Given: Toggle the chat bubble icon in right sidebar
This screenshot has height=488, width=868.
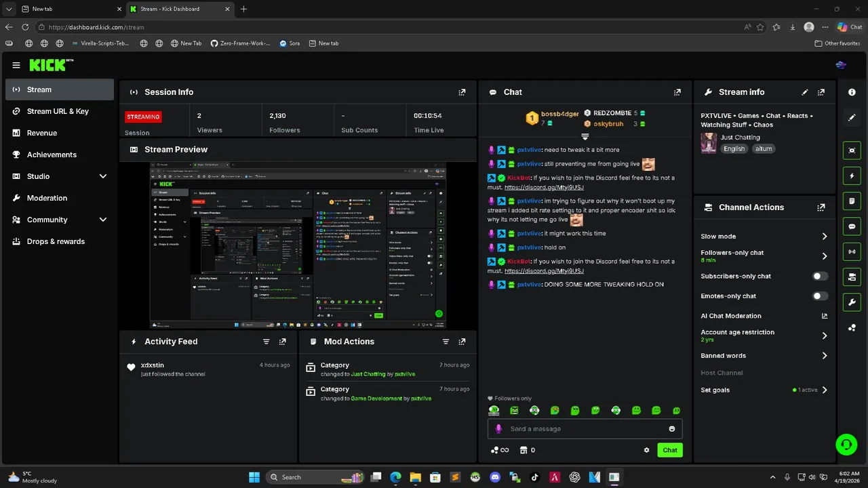Looking at the screenshot, I should coord(852,226).
